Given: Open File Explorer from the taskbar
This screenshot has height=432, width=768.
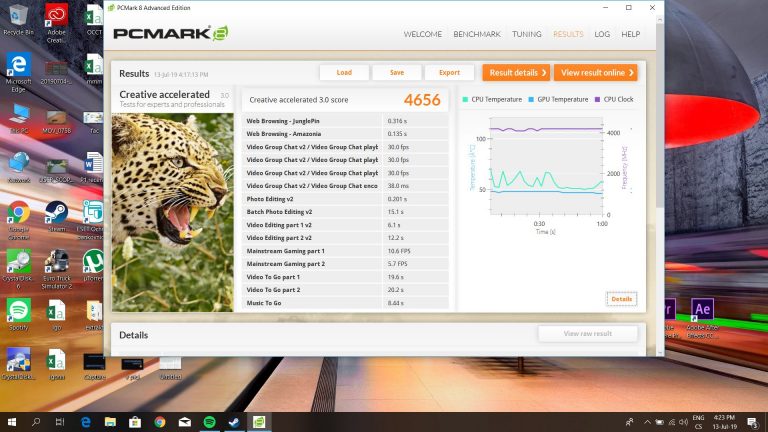Looking at the screenshot, I should [109, 422].
